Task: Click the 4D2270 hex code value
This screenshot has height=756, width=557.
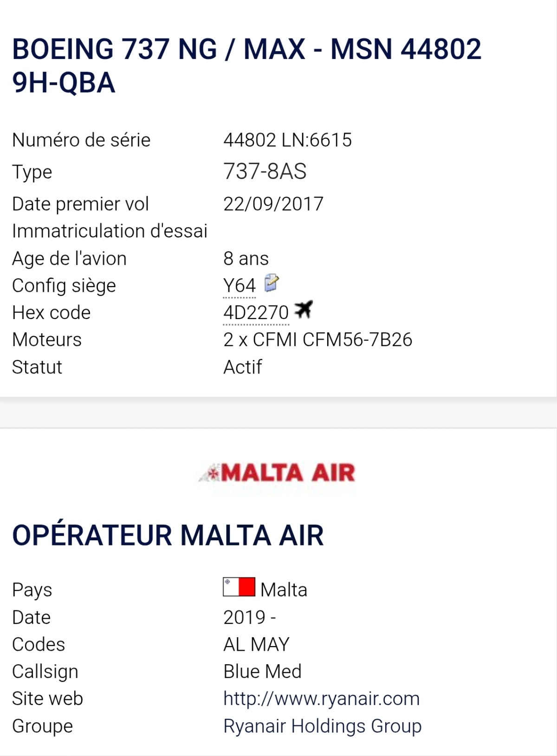Action: click(256, 313)
